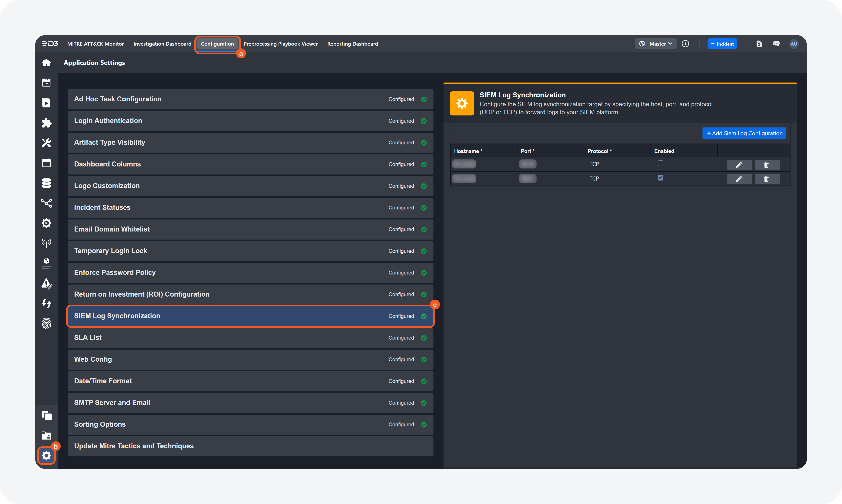
Task: Edit the second SIEM log configuration
Action: (739, 179)
